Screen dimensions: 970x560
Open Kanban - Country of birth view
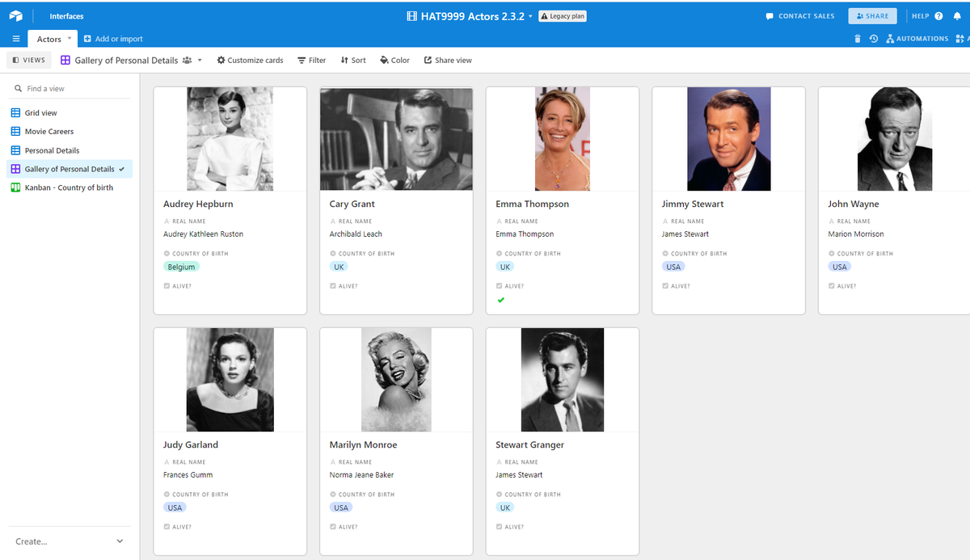click(69, 187)
